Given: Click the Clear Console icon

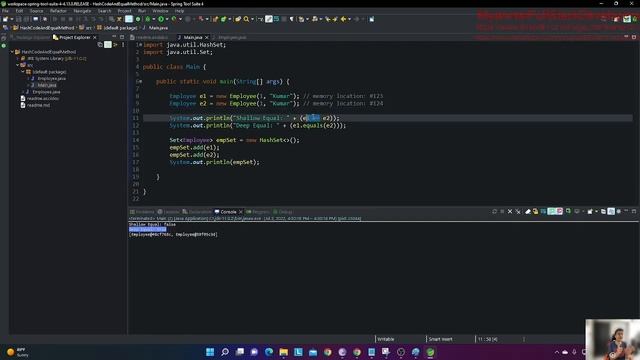Looking at the screenshot, I should click(528, 211).
